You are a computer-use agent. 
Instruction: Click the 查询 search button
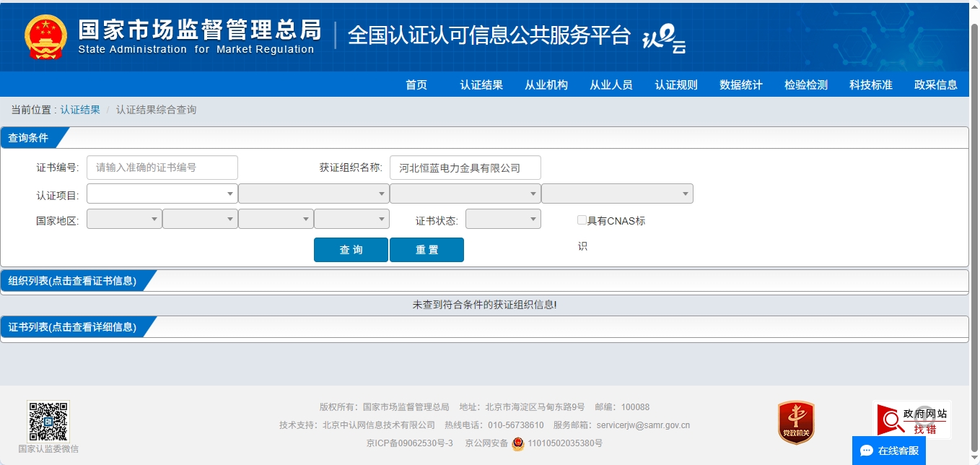pyautogui.click(x=351, y=250)
